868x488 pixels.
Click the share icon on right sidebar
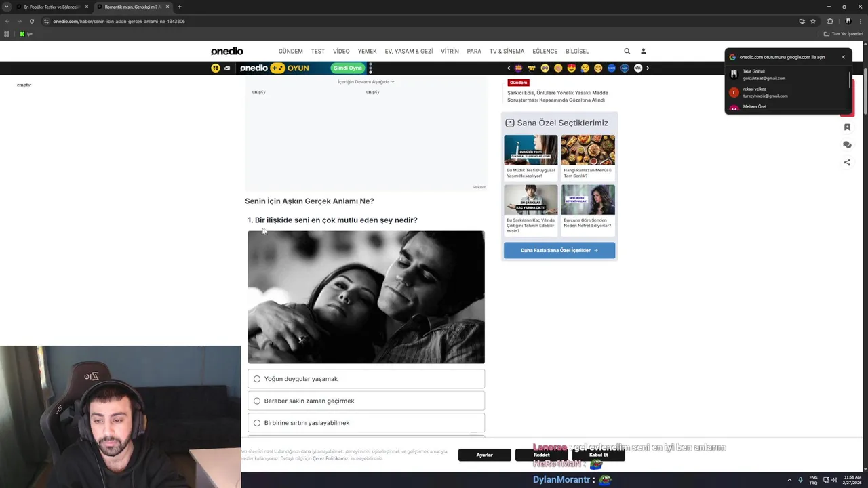tap(847, 163)
